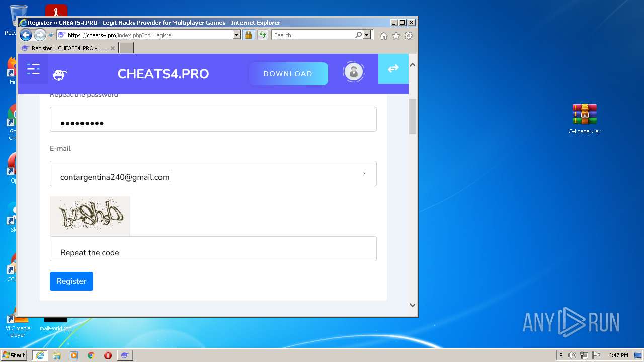Open the address bar history dropdown
644x362 pixels.
(237, 35)
